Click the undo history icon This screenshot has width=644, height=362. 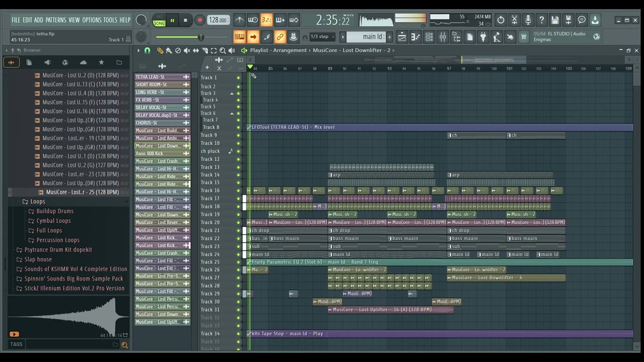[x=501, y=20]
